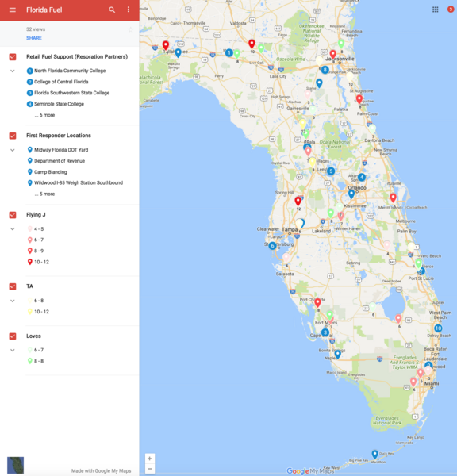
Task: Click red pin at Port Charlotte
Action: coord(317,302)
